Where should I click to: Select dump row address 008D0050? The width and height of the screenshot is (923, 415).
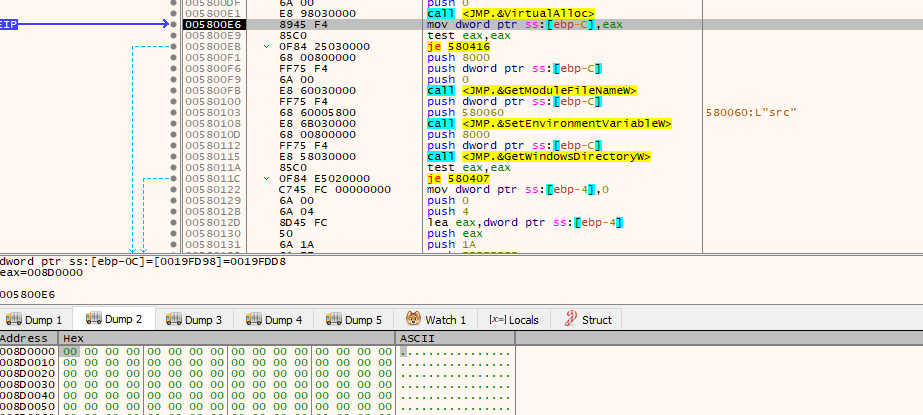pos(28,406)
